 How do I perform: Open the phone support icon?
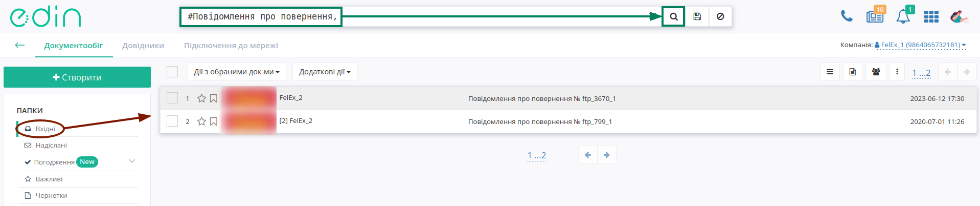tap(847, 16)
